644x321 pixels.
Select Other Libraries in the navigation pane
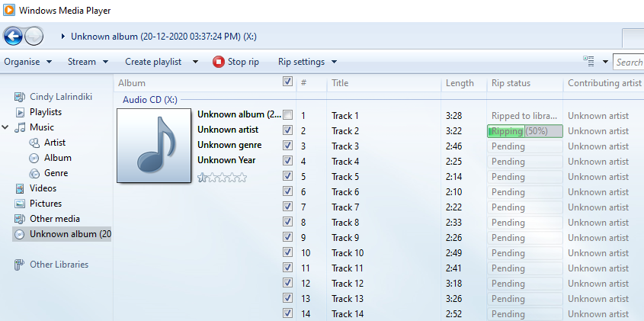[x=59, y=265]
